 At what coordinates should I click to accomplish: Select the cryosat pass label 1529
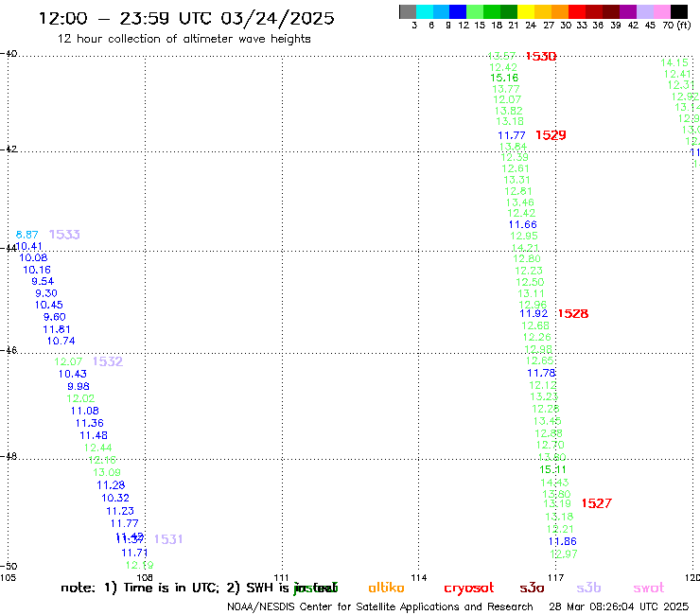click(551, 135)
